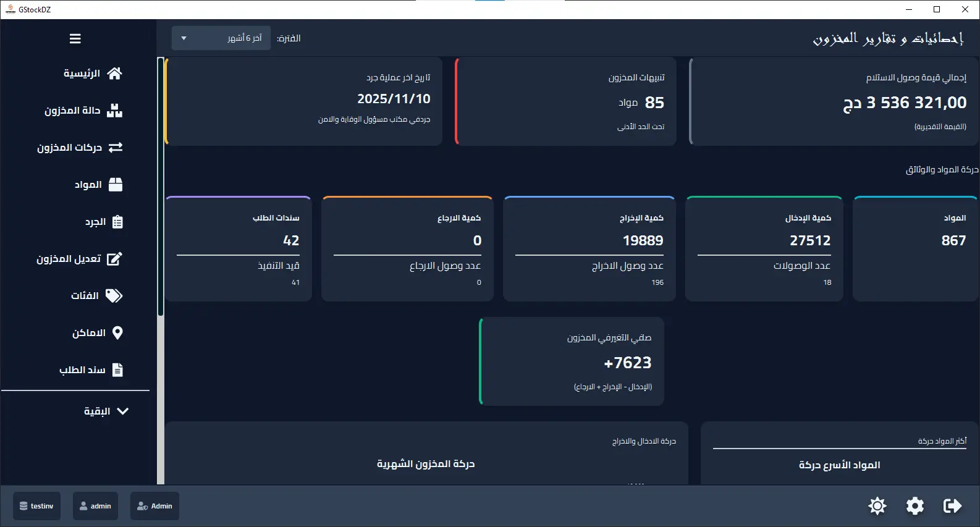
Task: Minimize the GStockDZ window
Action: [x=909, y=9]
